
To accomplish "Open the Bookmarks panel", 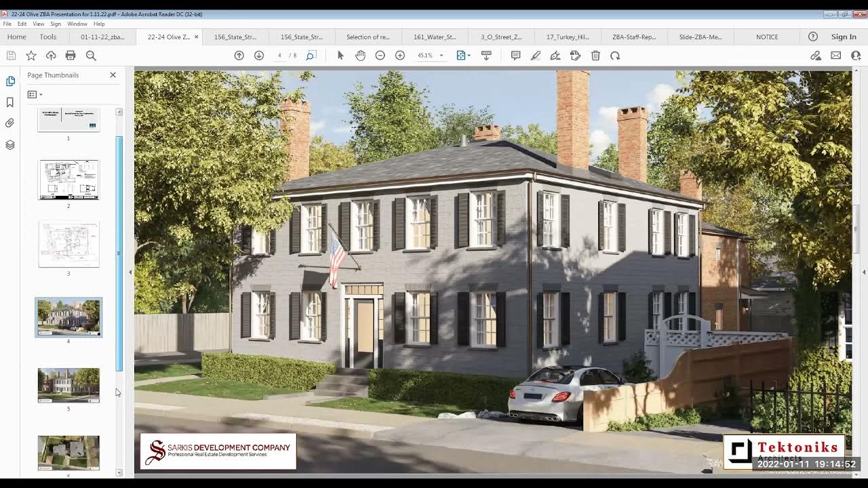I will click(x=10, y=102).
